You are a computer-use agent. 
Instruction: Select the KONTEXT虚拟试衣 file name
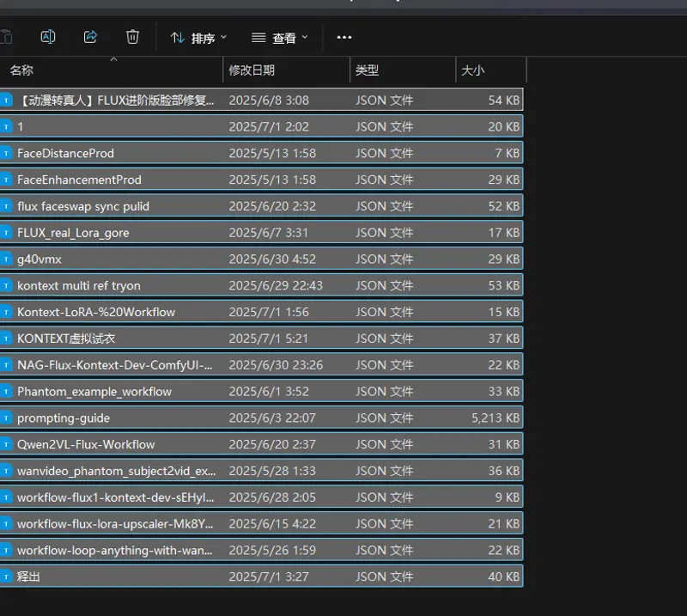(66, 338)
